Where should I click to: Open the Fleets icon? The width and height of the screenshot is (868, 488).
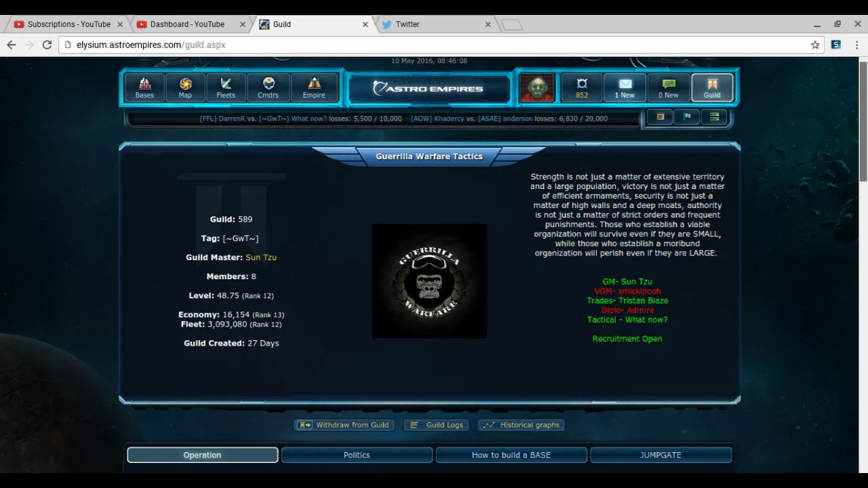226,88
